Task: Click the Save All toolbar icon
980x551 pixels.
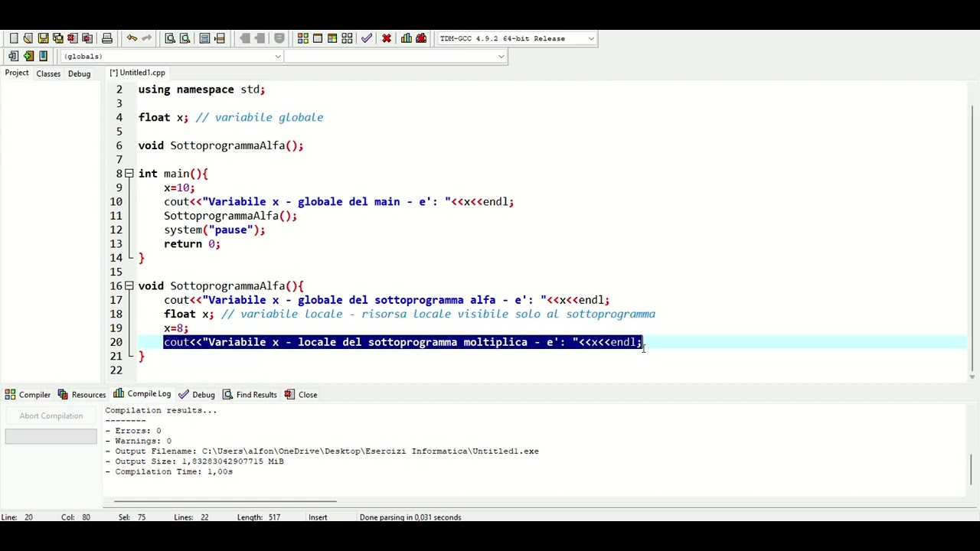Action: tap(57, 38)
